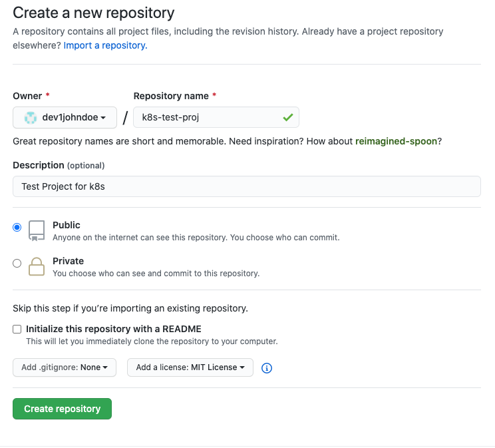Open the Add a license dropdown
Viewport: 495px width, 448px height.
pos(190,367)
